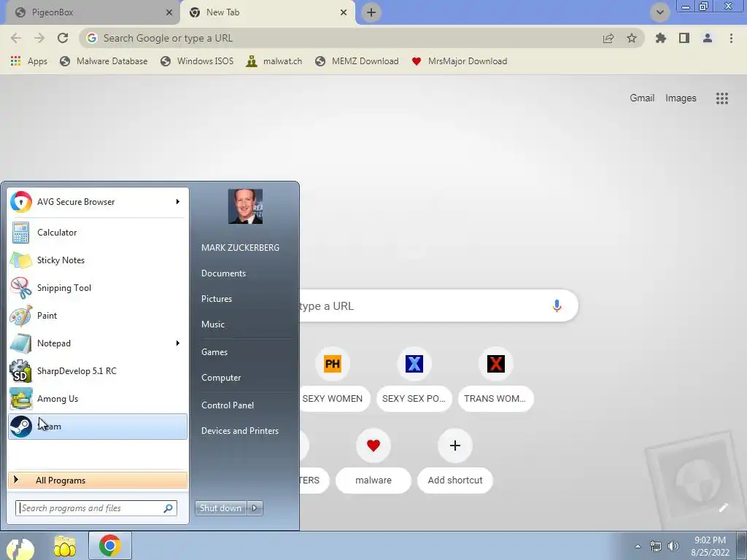Launch Calculator from the Start menu
747x560 pixels.
pyautogui.click(x=98, y=233)
